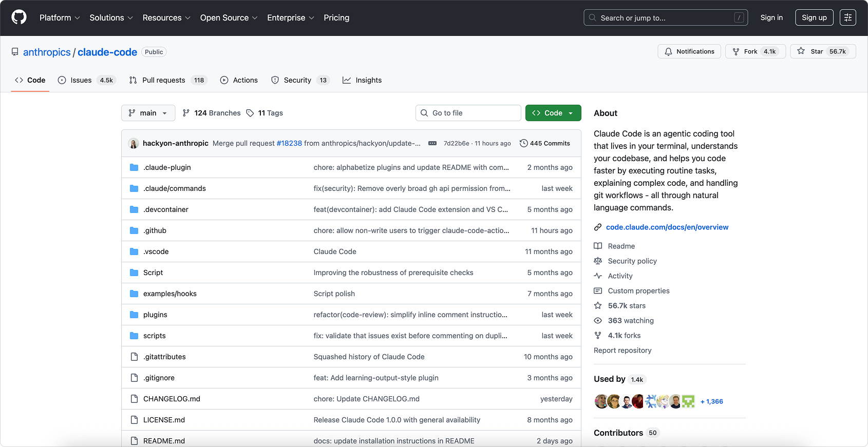Expand the Solutions menu
Image resolution: width=868 pixels, height=447 pixels.
[111, 17]
